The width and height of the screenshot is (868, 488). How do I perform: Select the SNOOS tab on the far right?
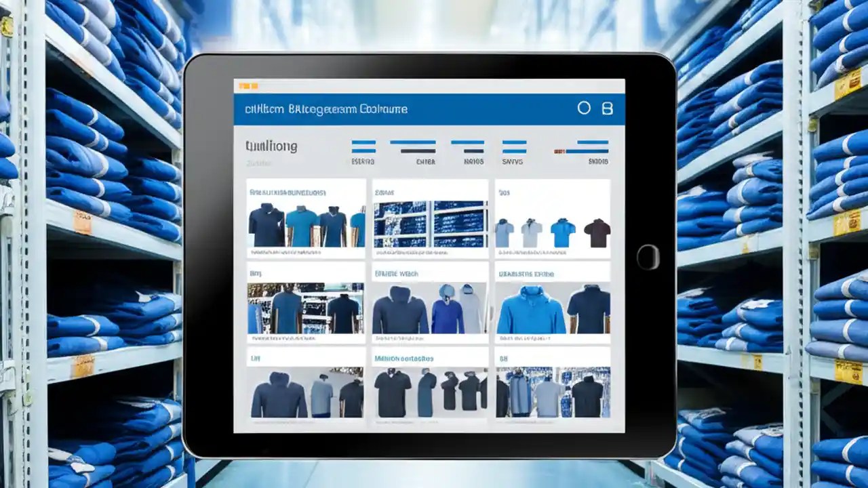599,161
